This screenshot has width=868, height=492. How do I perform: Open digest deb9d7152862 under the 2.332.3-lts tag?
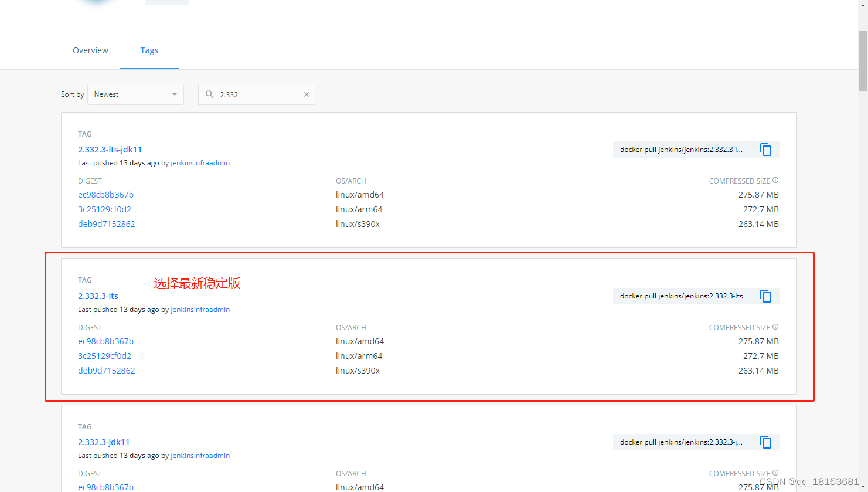click(x=106, y=371)
